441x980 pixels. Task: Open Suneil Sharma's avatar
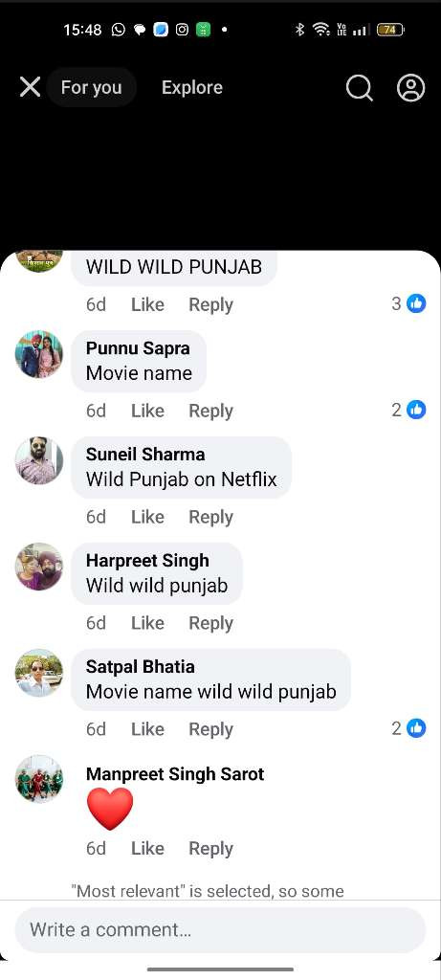[x=38, y=460]
